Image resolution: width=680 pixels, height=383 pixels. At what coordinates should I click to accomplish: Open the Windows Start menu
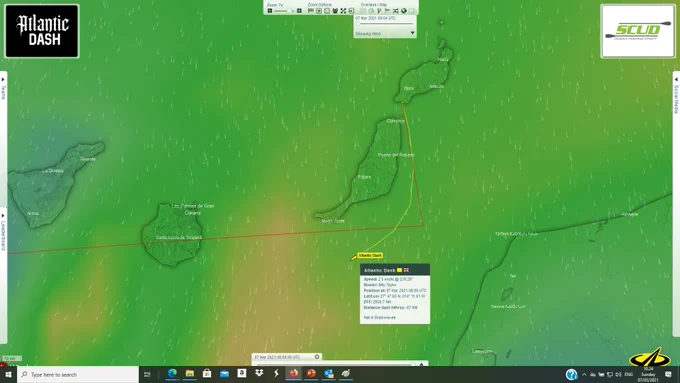coord(8,374)
